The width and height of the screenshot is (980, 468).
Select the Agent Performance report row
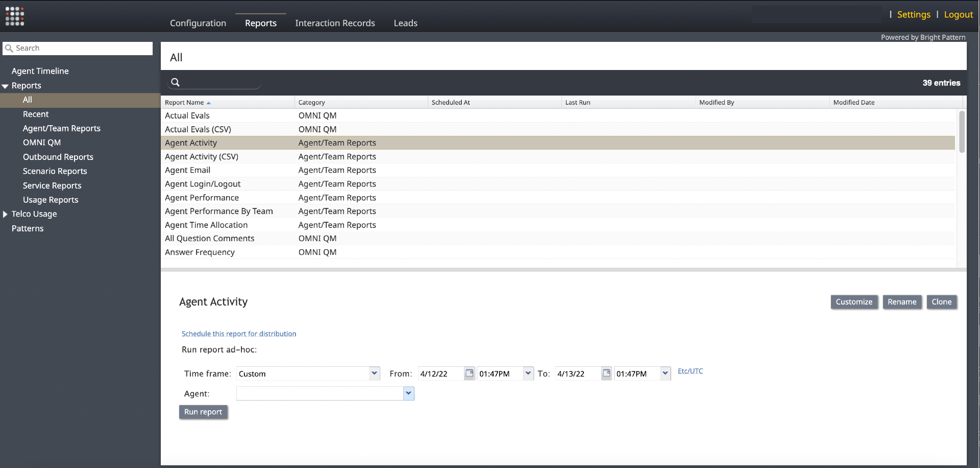[x=558, y=198]
